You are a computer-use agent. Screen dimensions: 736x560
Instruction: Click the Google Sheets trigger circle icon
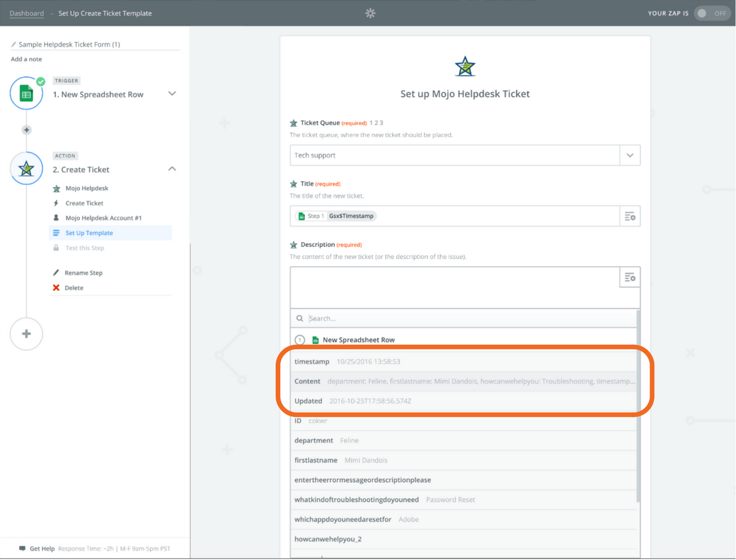tap(26, 93)
